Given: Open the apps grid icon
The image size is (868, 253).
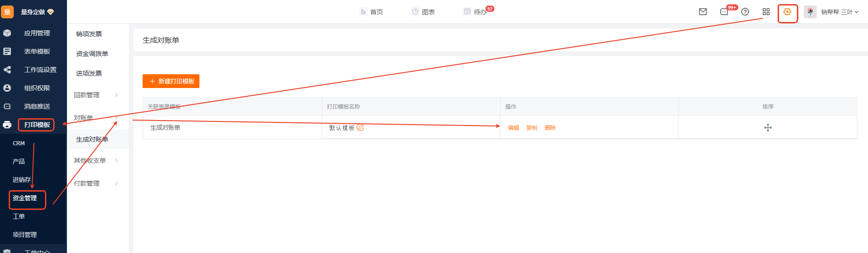Looking at the screenshot, I should pos(766,12).
